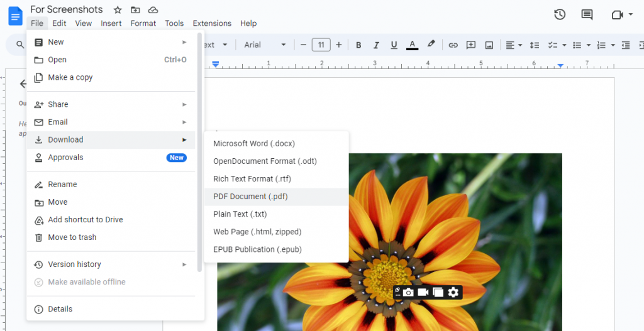Click the decrease indent icon
The width and height of the screenshot is (644, 331).
tap(626, 45)
